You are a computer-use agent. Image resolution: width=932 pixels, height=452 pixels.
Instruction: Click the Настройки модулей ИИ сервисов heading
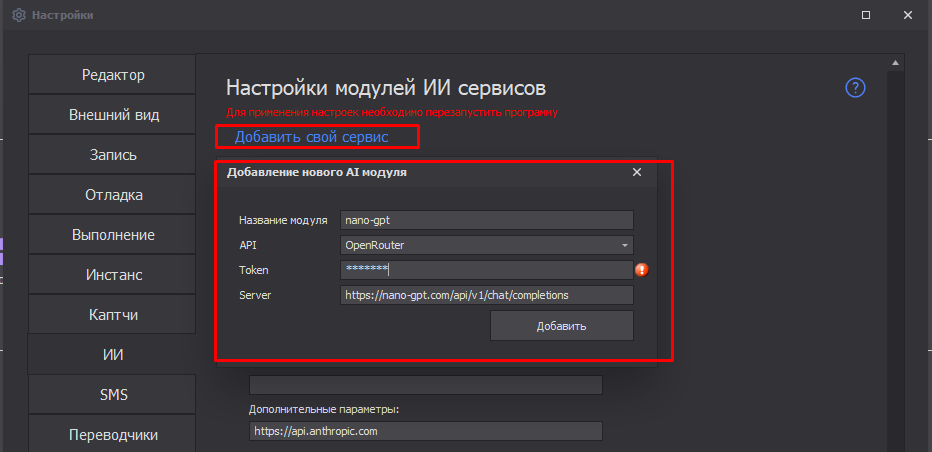(x=386, y=89)
